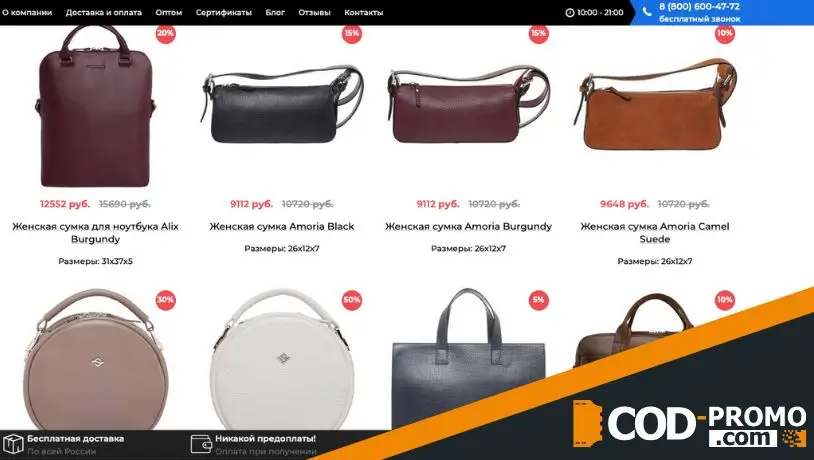This screenshot has height=460, width=814.
Task: Open the Контакты page
Action: point(364,12)
